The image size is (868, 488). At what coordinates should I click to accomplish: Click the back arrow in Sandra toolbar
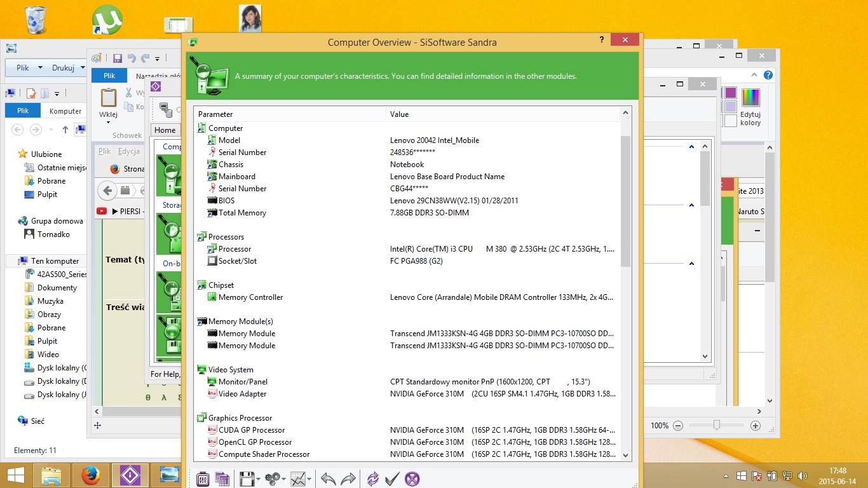[x=328, y=478]
